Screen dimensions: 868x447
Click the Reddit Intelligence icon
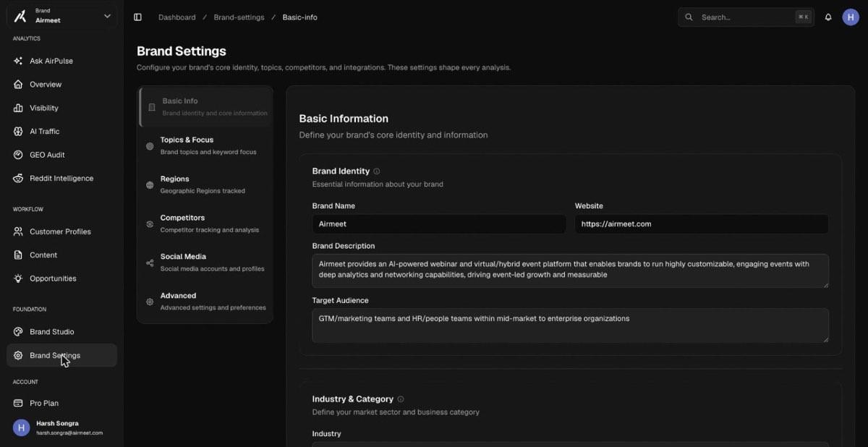click(18, 178)
